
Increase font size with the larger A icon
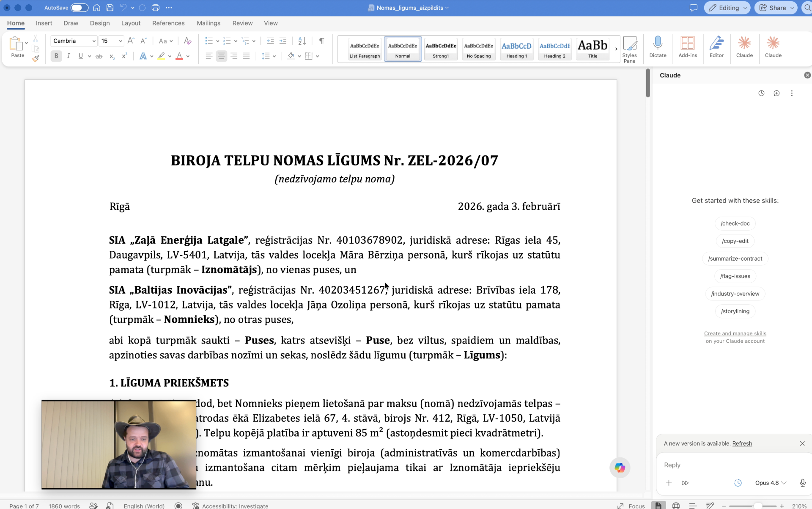click(131, 41)
